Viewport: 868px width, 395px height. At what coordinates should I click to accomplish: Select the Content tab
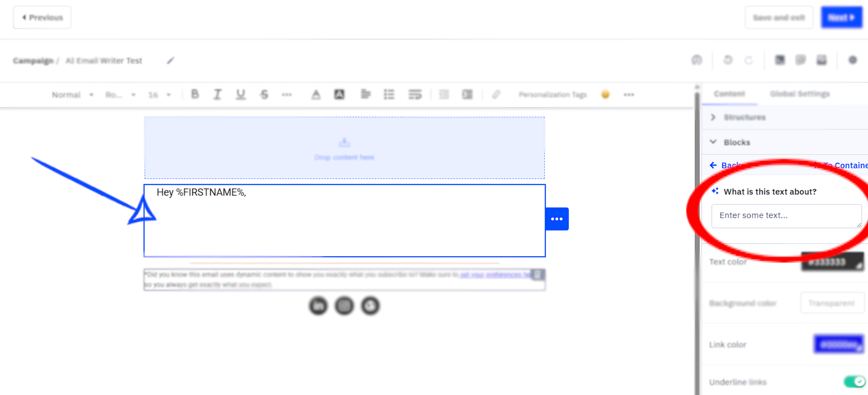click(729, 94)
